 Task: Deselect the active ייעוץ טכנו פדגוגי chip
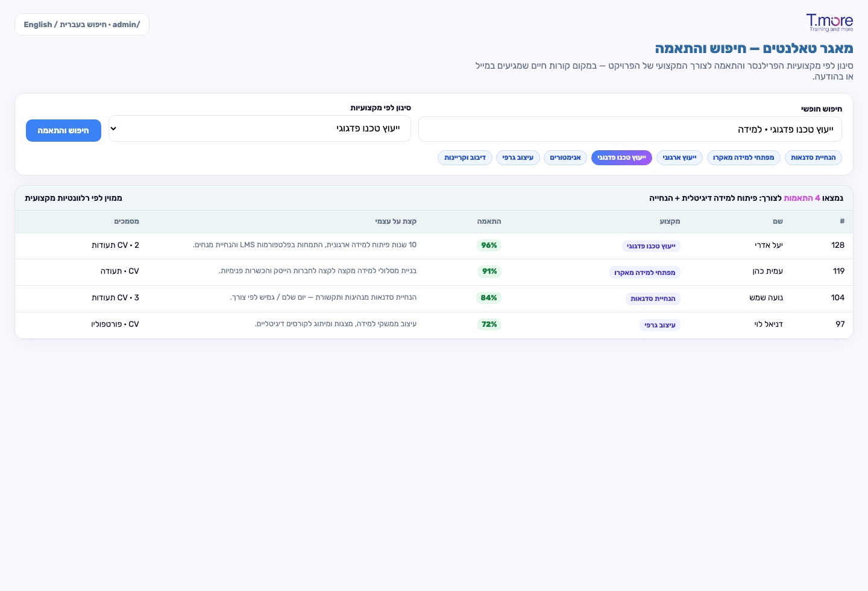click(621, 157)
